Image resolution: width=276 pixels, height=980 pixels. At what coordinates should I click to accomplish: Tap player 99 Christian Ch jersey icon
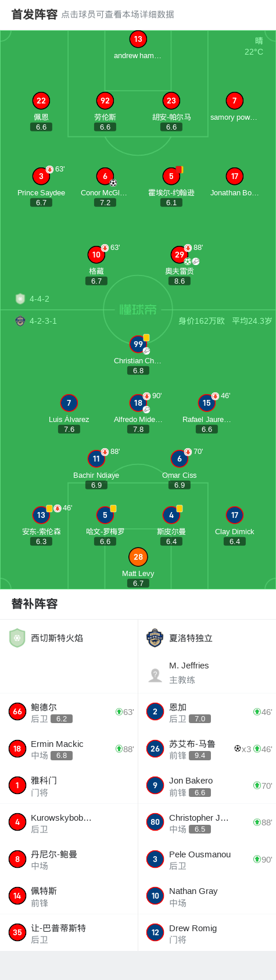138,344
